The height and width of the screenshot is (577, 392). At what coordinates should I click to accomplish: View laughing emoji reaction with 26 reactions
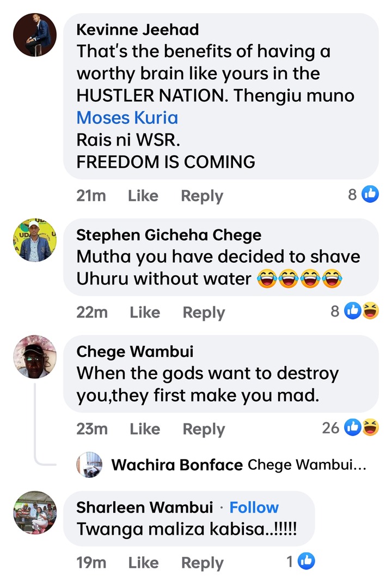[x=371, y=428]
